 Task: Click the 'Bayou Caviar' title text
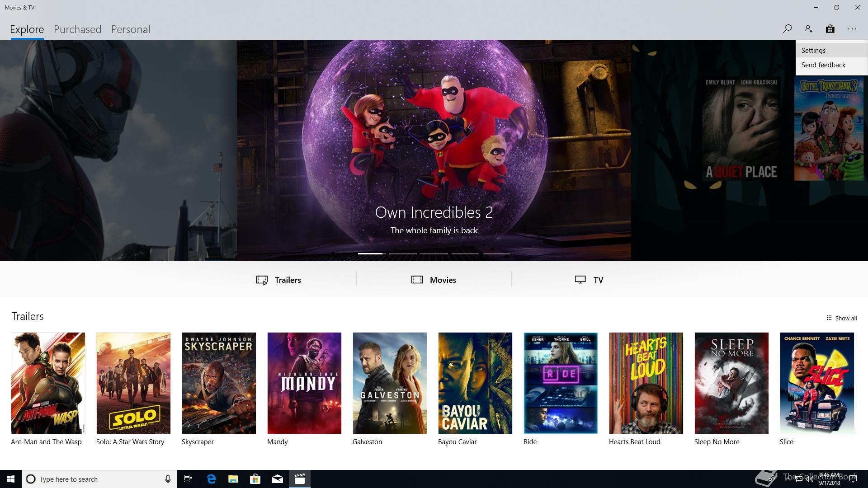tap(457, 442)
